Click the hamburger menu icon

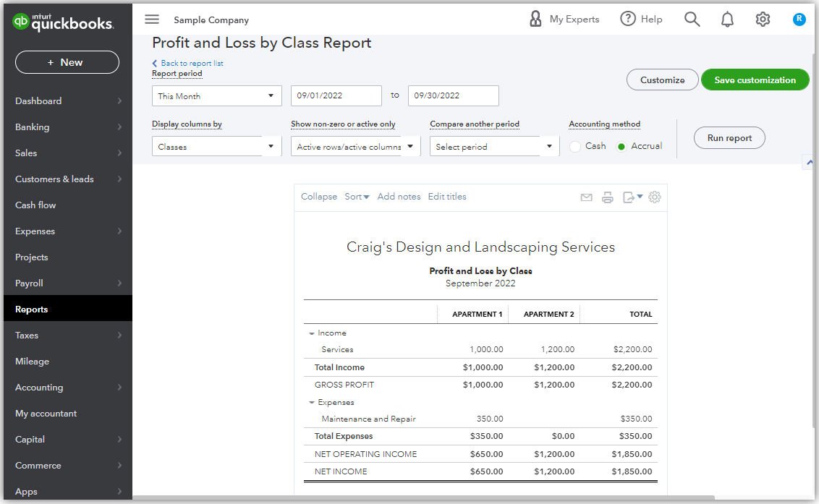point(152,20)
